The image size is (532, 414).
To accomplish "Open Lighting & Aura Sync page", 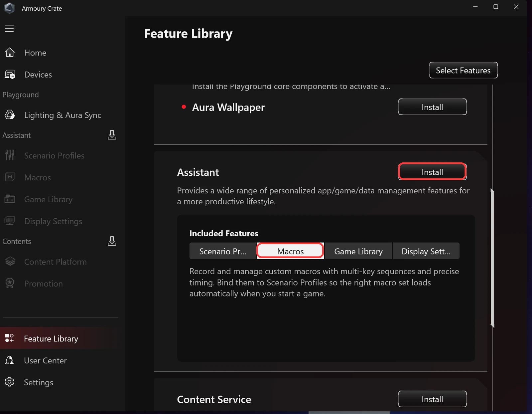I will (63, 115).
